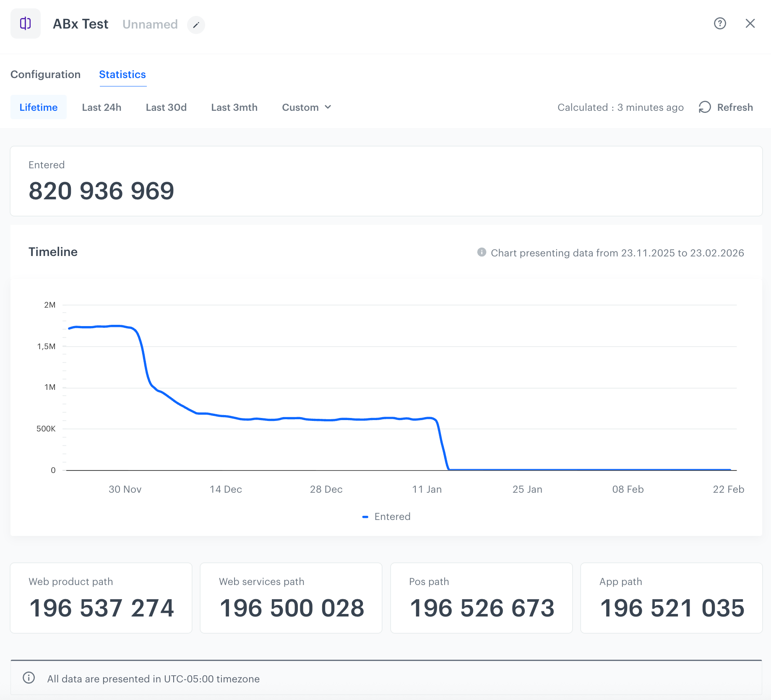This screenshot has width=771, height=700.
Task: Select the Lifetime time range
Action: [x=39, y=107]
